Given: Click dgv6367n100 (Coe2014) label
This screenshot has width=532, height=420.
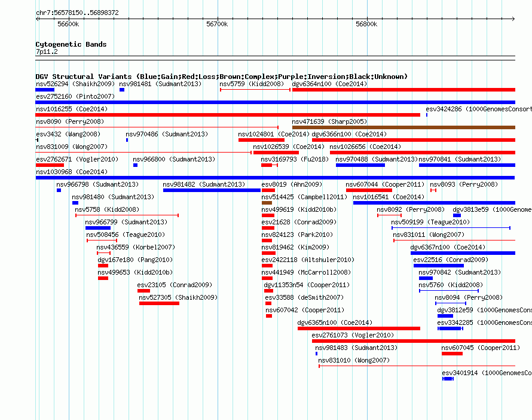Looking at the screenshot, I should [x=448, y=247].
